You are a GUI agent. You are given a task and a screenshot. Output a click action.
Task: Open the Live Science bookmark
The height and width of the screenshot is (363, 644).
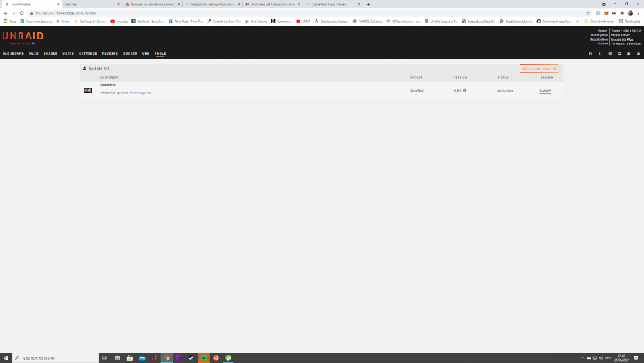coord(256,21)
